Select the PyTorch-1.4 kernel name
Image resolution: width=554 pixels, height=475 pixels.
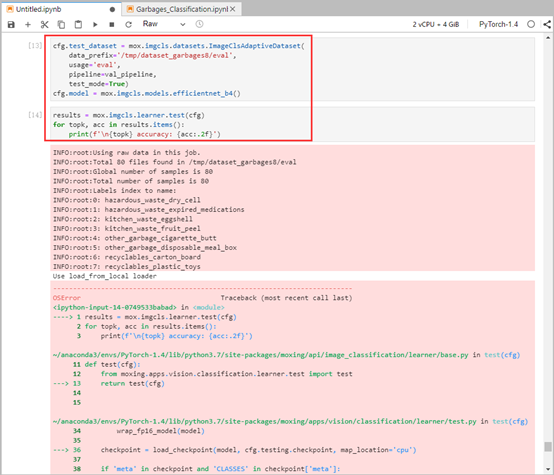[x=498, y=24]
